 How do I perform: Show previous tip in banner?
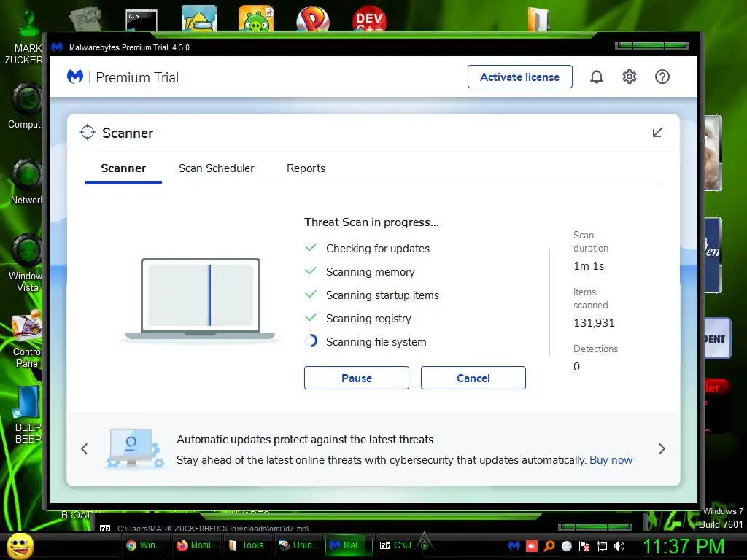[x=85, y=448]
